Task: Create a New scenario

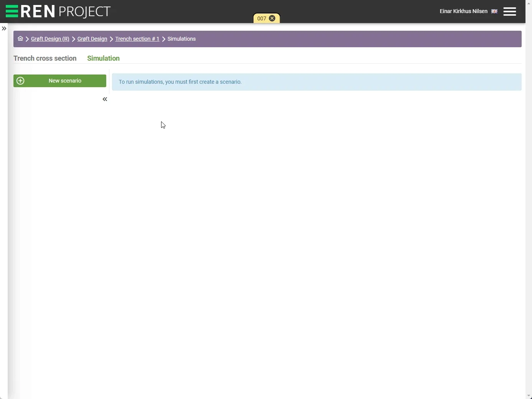Action: click(60, 81)
